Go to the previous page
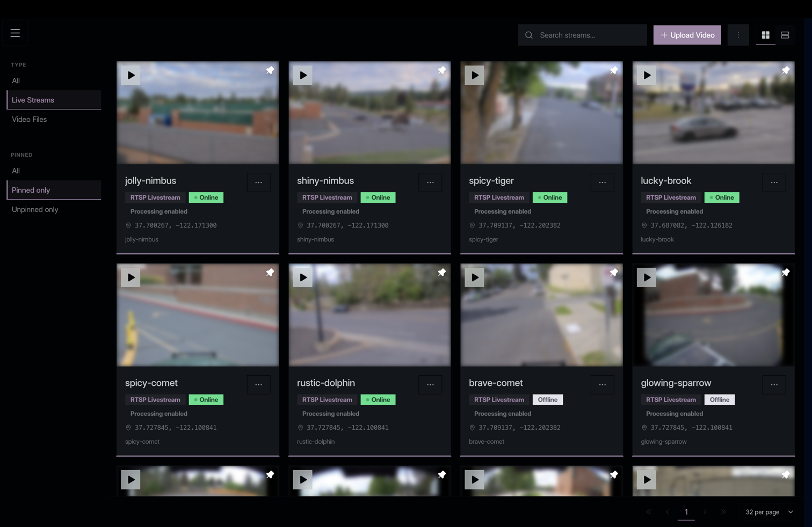This screenshot has width=812, height=527. [667, 512]
